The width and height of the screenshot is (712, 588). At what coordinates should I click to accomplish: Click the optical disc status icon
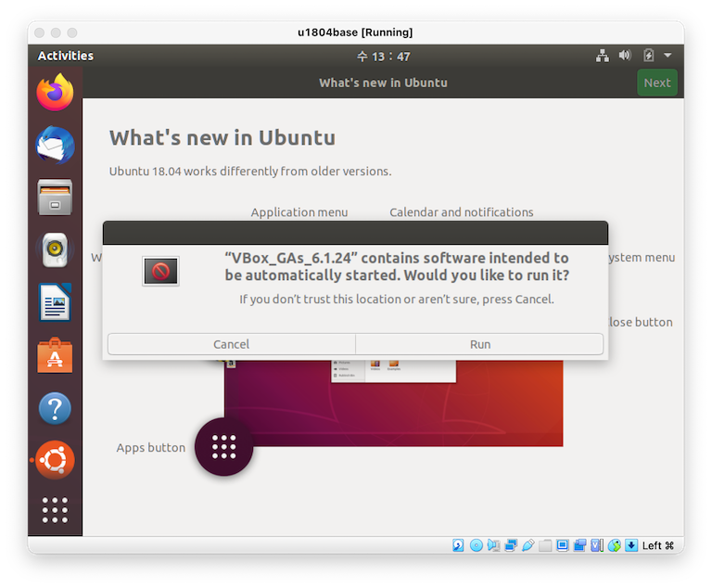tap(477, 544)
